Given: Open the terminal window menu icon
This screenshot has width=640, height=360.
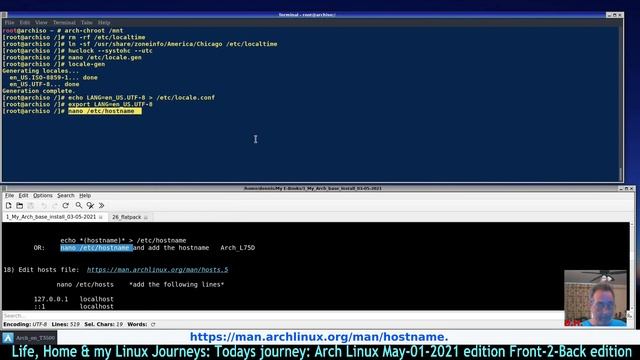Looking at the screenshot, I should pyautogui.click(x=4, y=15).
